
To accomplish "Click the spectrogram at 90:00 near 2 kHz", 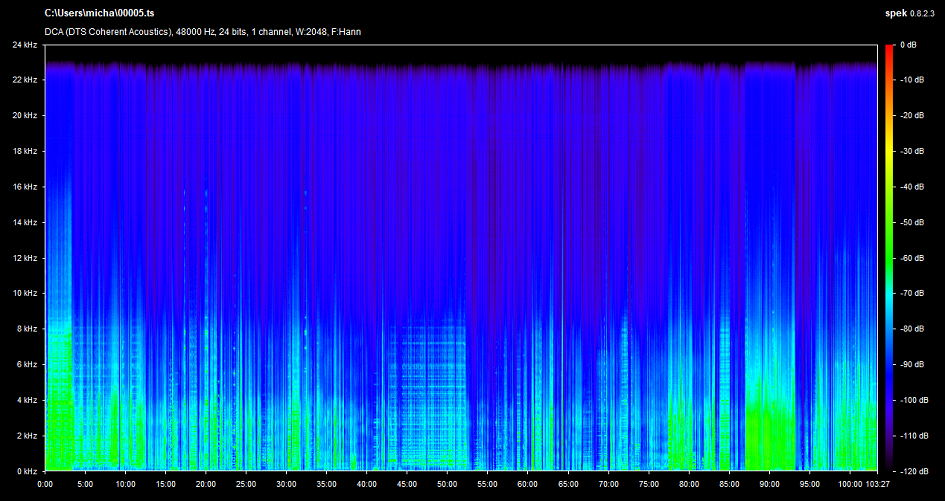I will 769,435.
